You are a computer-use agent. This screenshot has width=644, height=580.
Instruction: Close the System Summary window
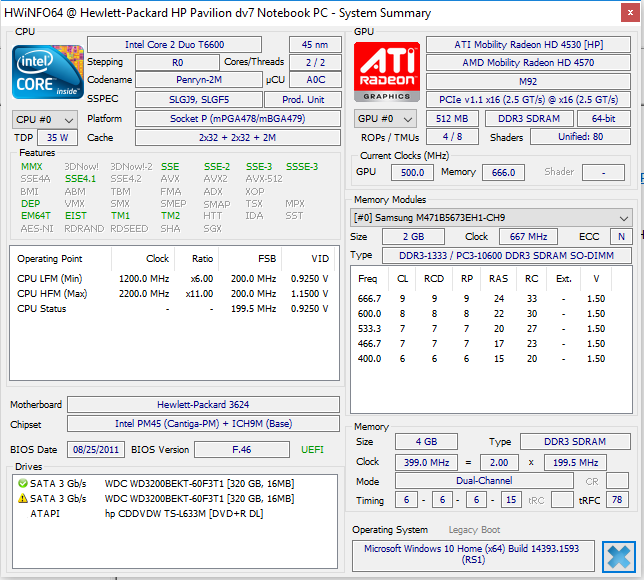click(630, 13)
